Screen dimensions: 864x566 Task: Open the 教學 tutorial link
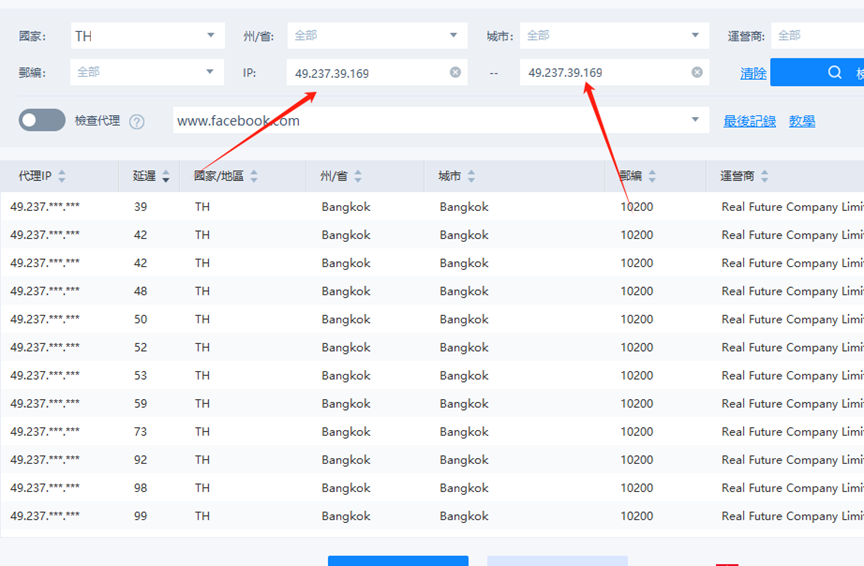tap(802, 121)
